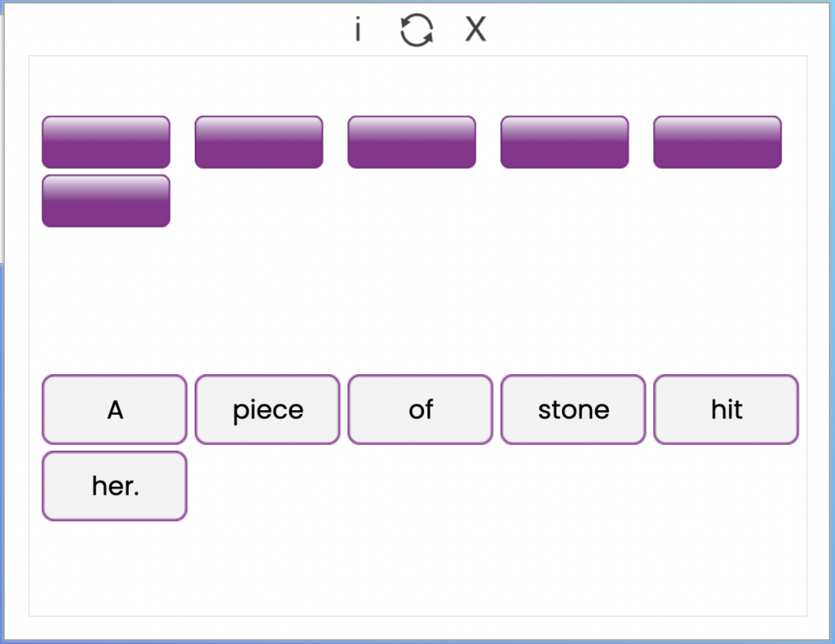835x644 pixels.
Task: Click the circular arrows reset icon
Action: click(x=417, y=30)
